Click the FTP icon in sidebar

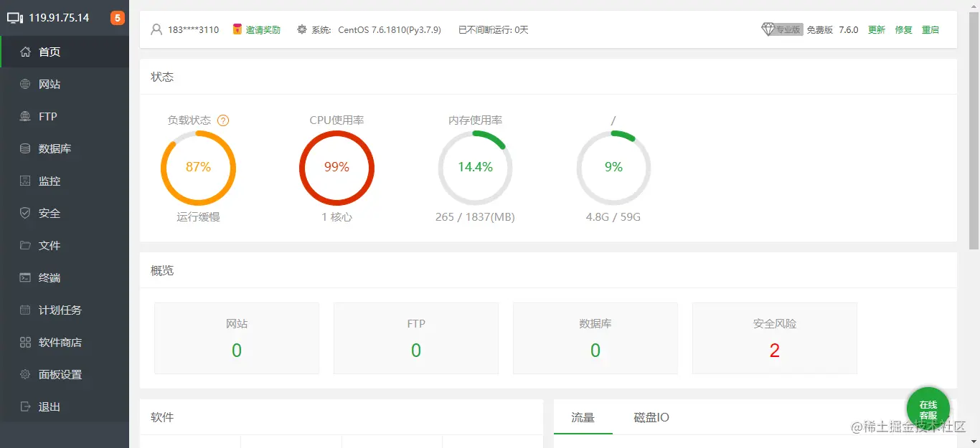point(25,116)
